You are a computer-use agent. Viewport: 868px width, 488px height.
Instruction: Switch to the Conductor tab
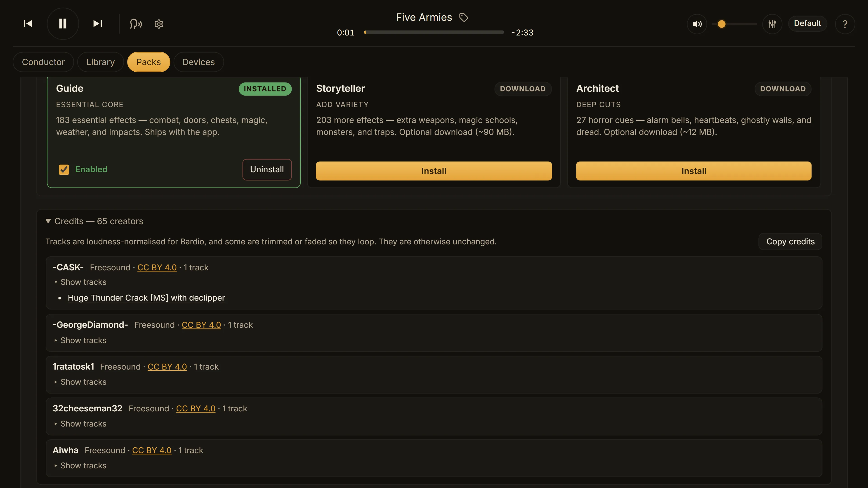pos(43,62)
